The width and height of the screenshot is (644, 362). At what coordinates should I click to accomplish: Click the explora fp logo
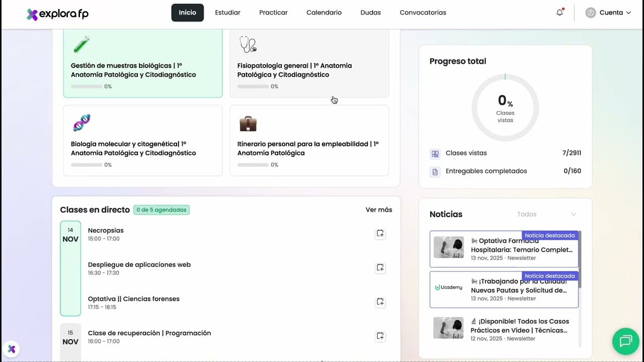tap(57, 14)
